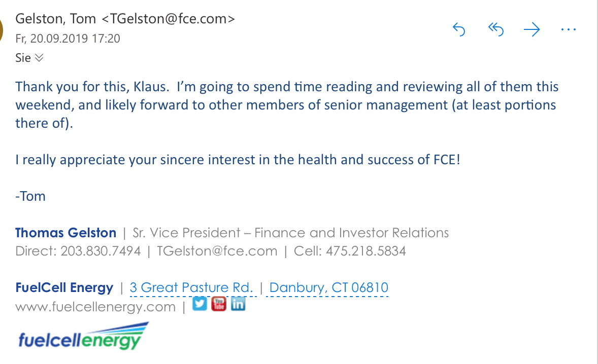Click the sender name "Gelston, Tom" in the header
Image resolution: width=598 pixels, height=364 pixels.
pyautogui.click(x=56, y=19)
